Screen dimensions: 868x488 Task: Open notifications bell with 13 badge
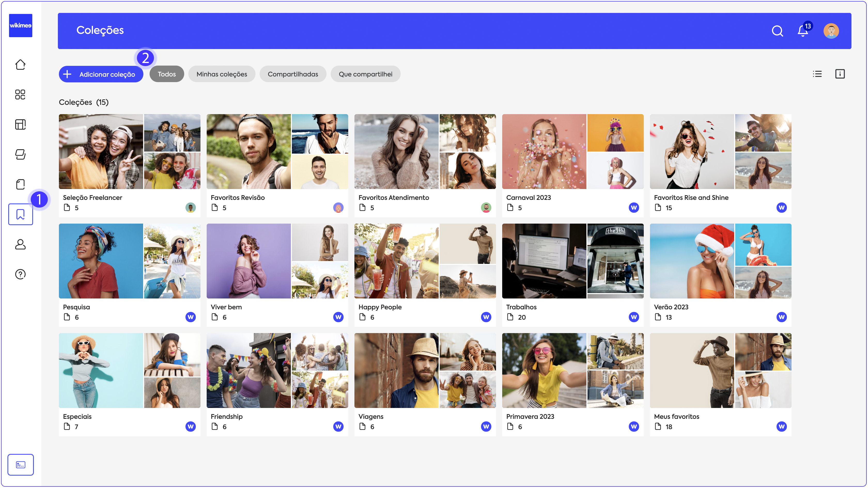[x=803, y=31]
